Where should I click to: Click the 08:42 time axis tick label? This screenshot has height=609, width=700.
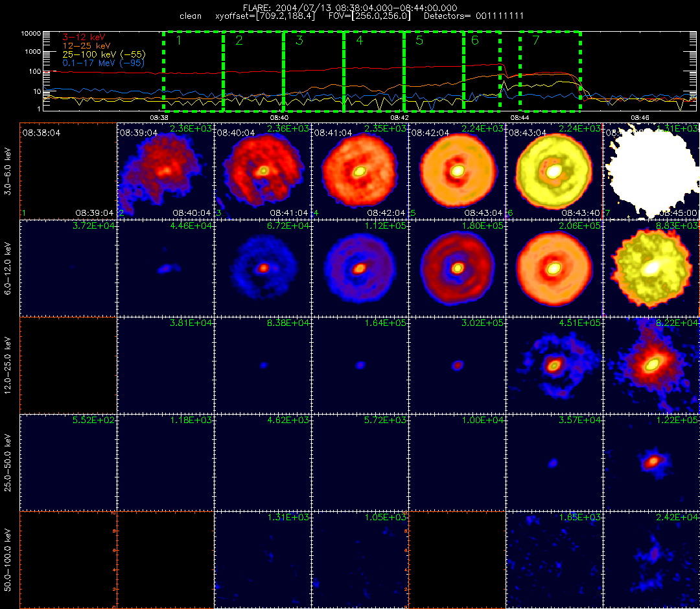pos(399,117)
